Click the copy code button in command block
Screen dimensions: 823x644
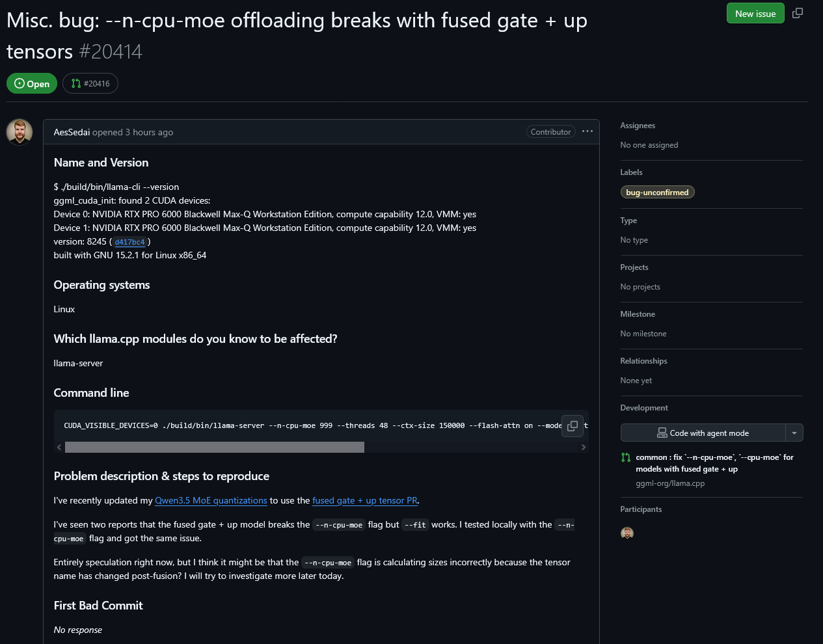[573, 425]
